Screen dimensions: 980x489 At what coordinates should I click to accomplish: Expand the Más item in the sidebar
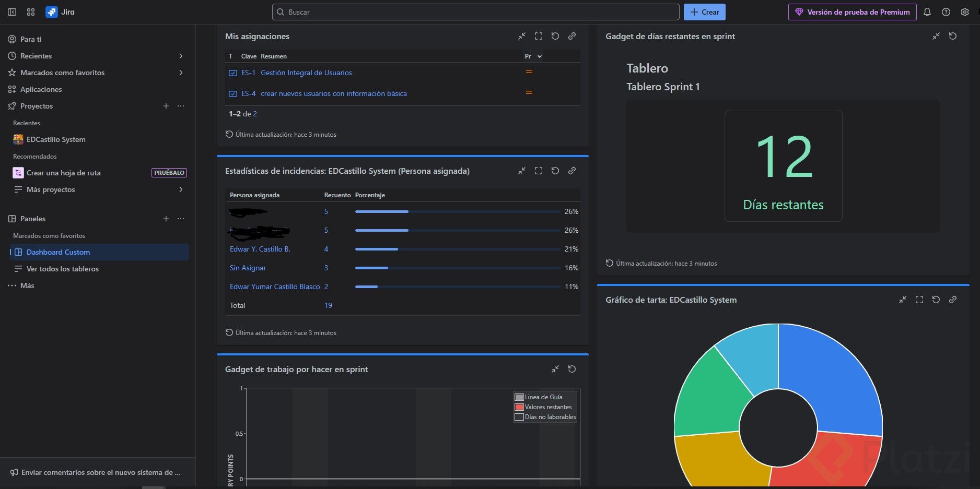click(21, 285)
